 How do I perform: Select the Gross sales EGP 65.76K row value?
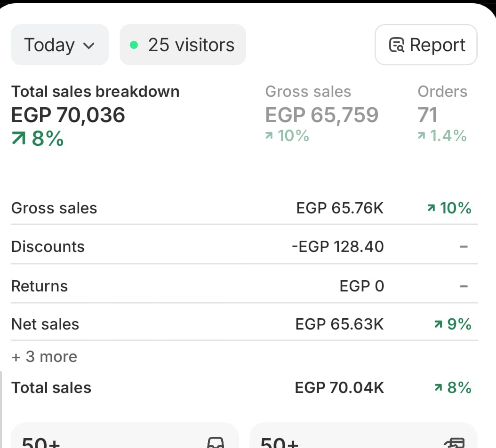tap(340, 208)
